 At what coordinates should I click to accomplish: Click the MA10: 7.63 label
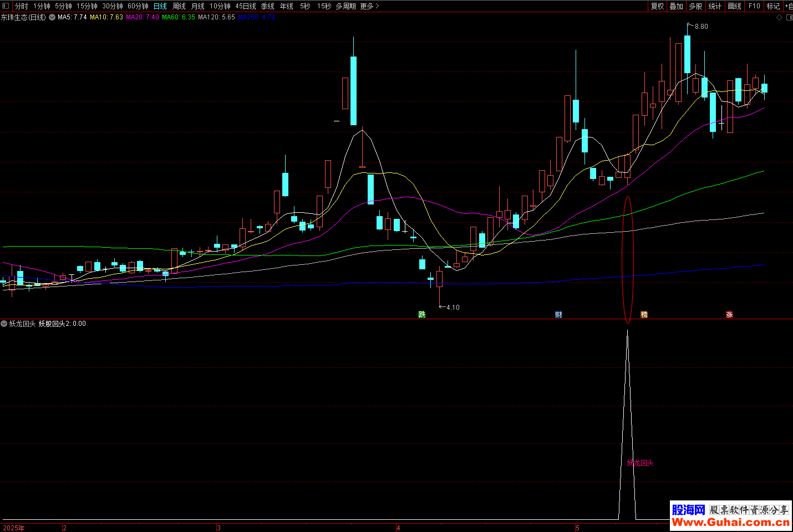[x=106, y=18]
